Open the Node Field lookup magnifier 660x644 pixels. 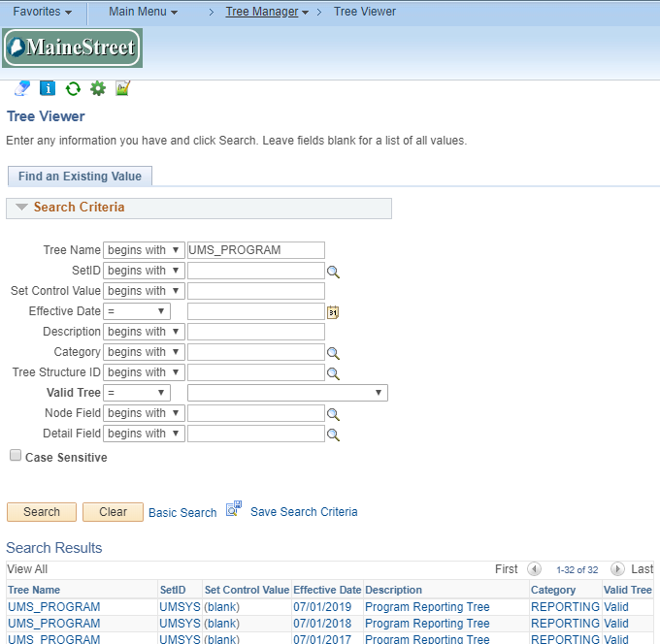click(x=333, y=414)
